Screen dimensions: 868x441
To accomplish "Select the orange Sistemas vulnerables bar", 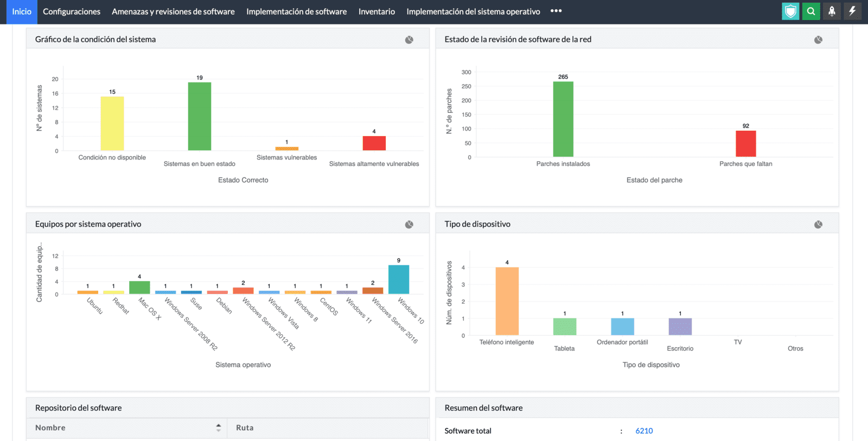I will tap(287, 149).
